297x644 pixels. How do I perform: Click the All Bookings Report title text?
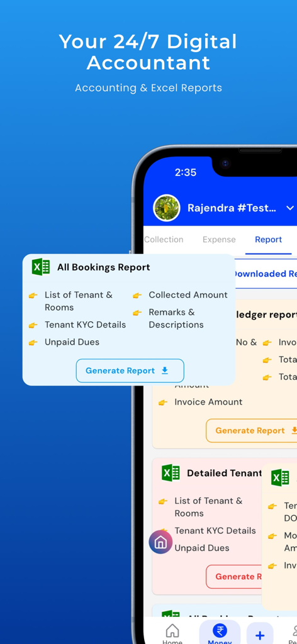coord(104,267)
